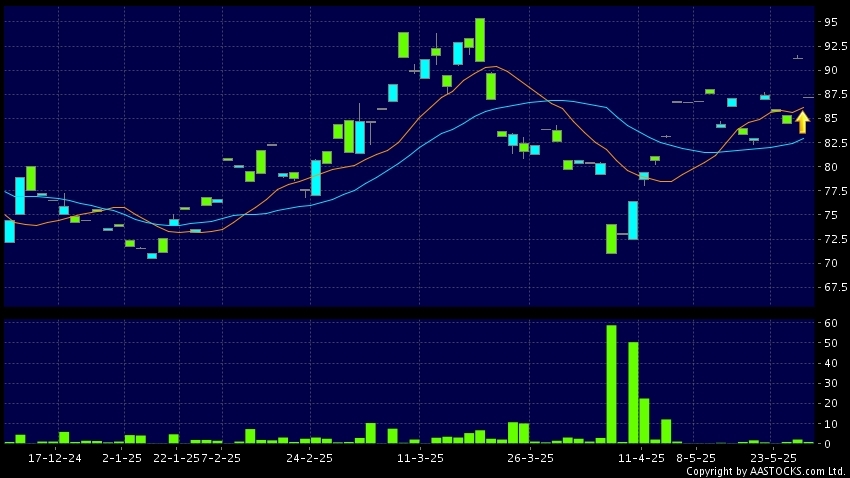This screenshot has height=478, width=850.
Task: Click the 23-5-25 date label
Action: 773,458
